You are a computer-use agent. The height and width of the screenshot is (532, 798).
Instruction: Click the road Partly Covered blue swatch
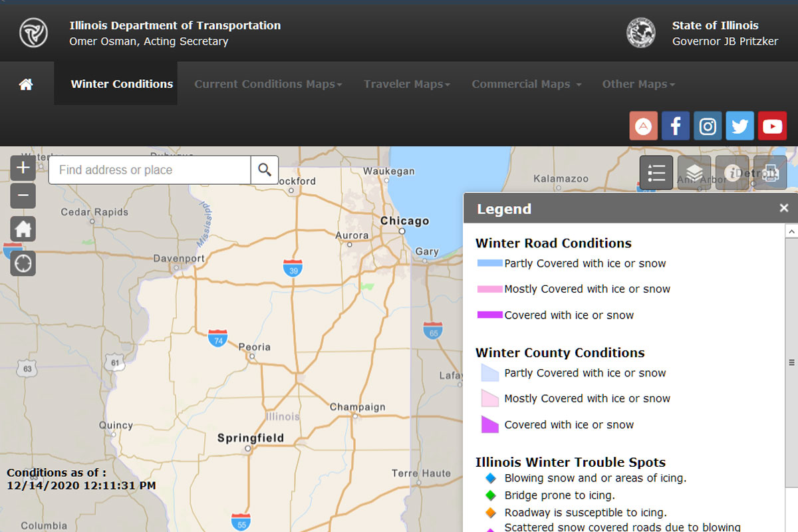(x=490, y=263)
